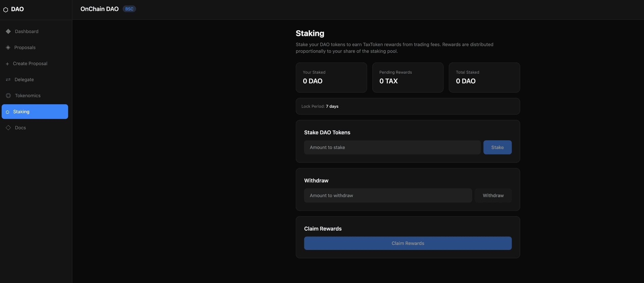The height and width of the screenshot is (283, 644).
Task: Click the Dashboard diamond icon in sidebar
Action: pos(8,31)
